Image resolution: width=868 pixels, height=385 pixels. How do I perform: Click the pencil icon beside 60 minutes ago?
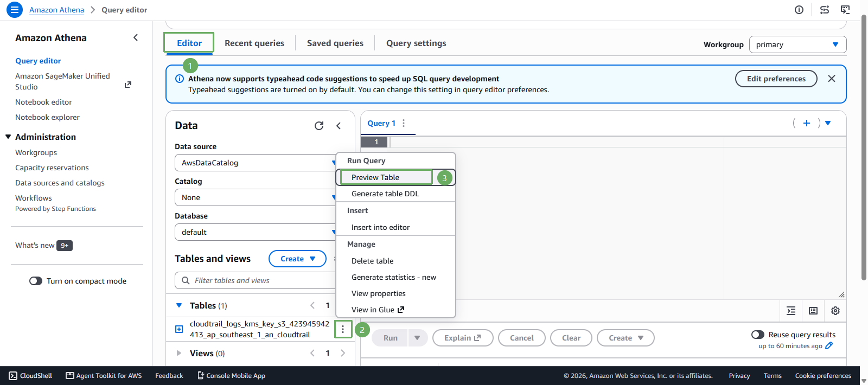pos(829,346)
